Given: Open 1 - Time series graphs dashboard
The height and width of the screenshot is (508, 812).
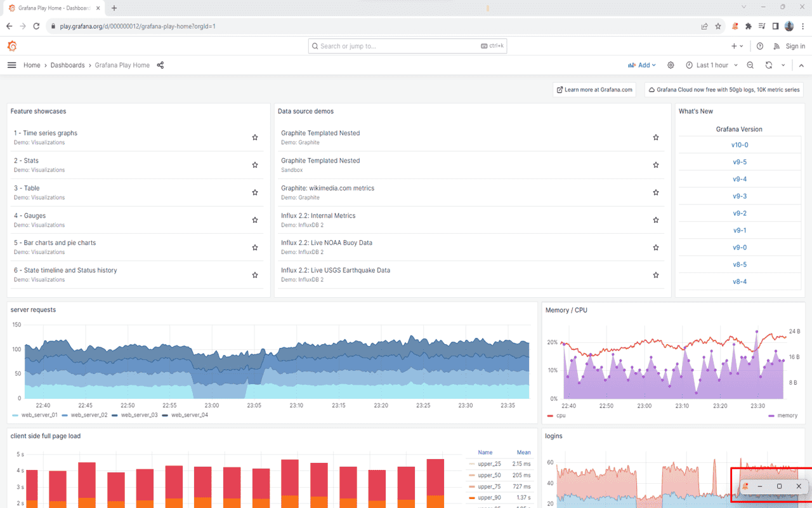Looking at the screenshot, I should 46,133.
